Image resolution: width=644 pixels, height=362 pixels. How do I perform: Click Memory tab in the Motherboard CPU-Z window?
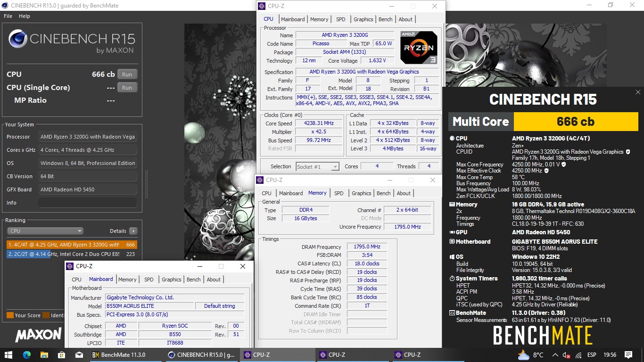(127, 280)
